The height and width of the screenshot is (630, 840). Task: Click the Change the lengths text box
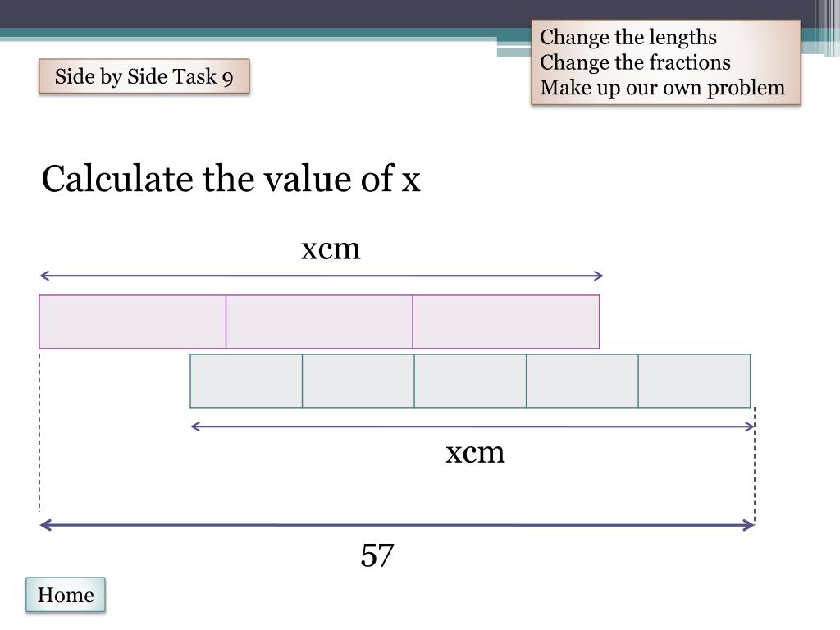(x=666, y=62)
